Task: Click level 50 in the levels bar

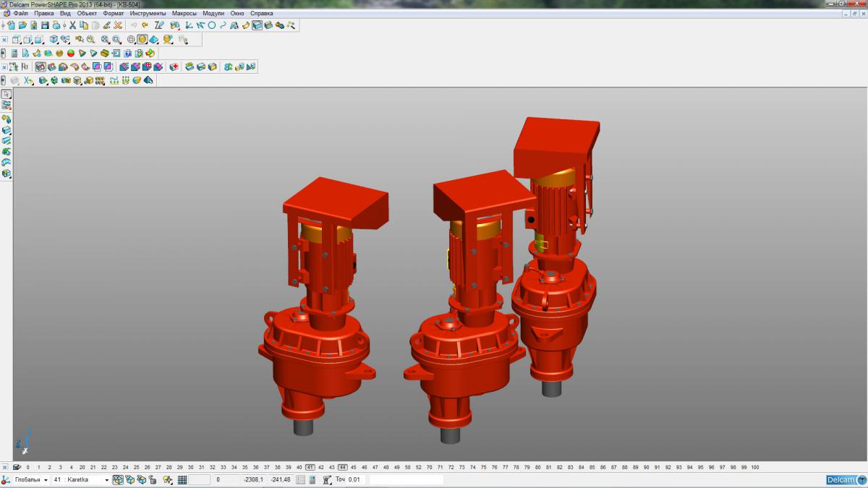Action: [x=407, y=468]
